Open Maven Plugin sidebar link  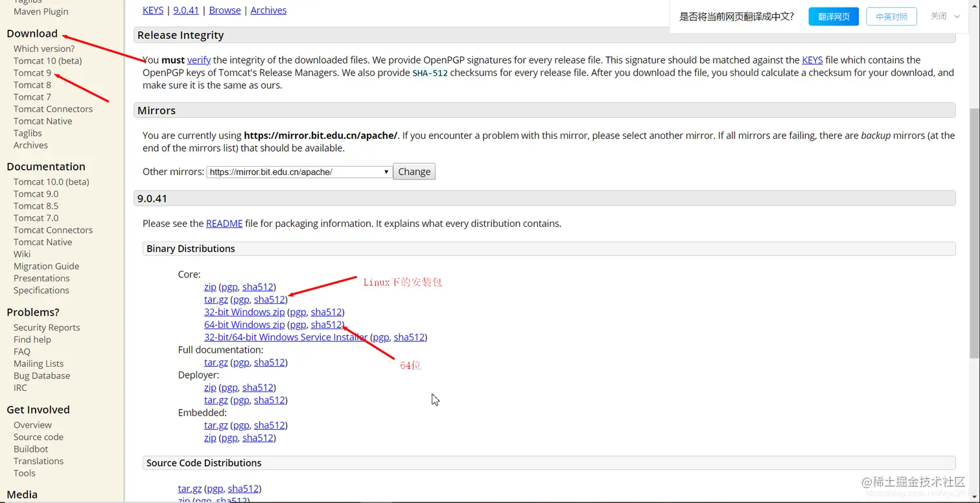(x=41, y=12)
